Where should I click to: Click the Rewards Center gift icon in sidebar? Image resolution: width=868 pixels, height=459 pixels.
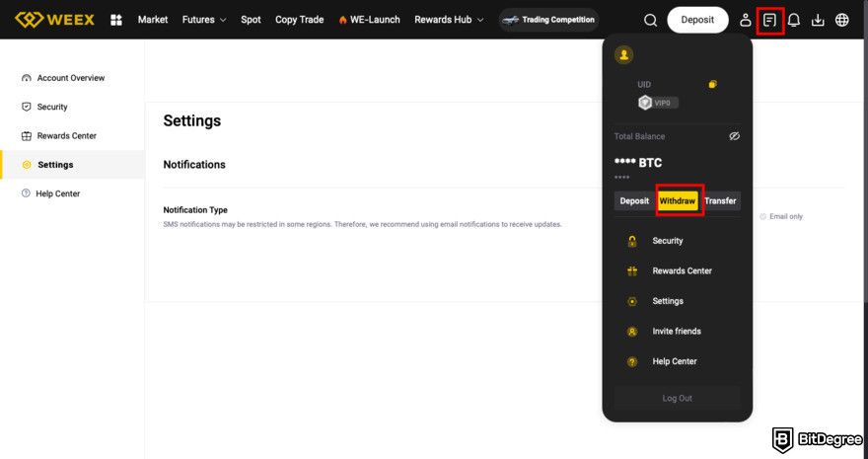tap(26, 135)
